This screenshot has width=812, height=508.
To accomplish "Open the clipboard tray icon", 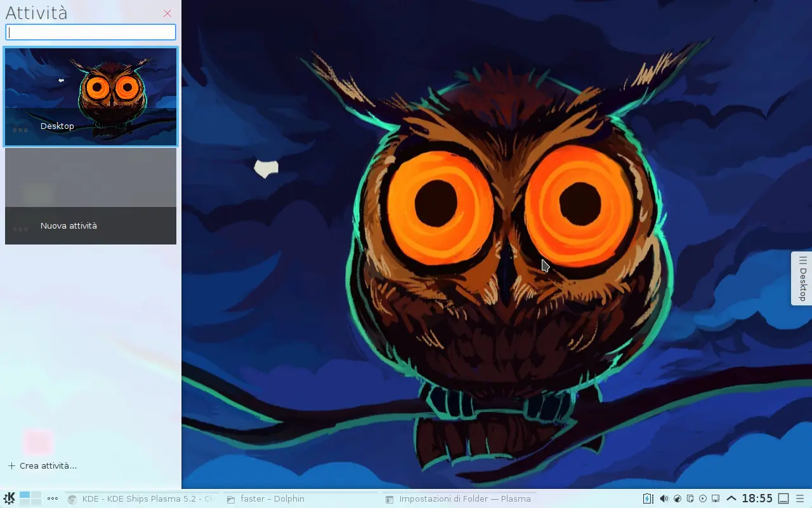I will (690, 498).
